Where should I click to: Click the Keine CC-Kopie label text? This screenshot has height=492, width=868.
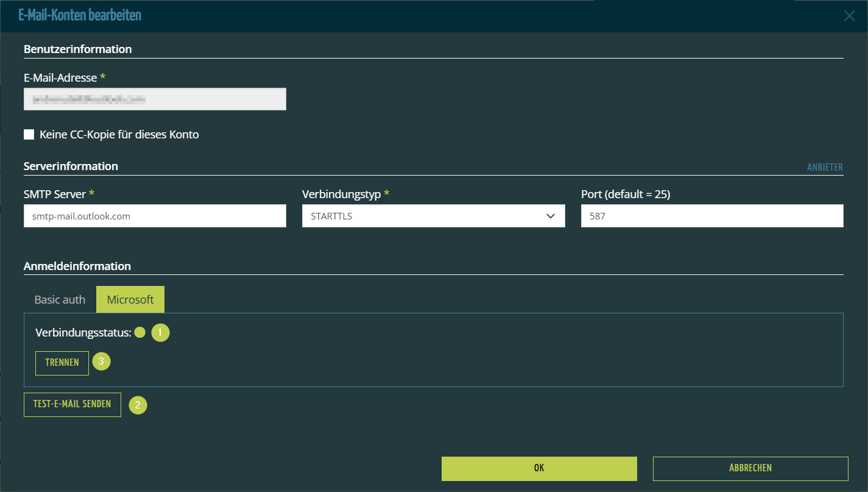pos(119,135)
